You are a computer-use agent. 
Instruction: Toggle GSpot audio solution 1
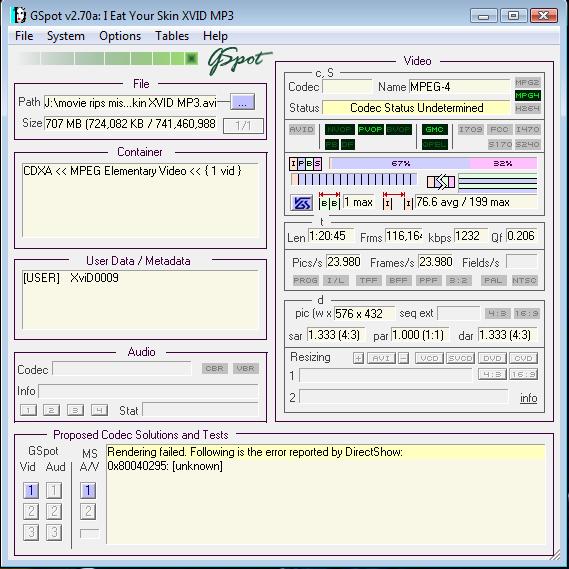54,491
